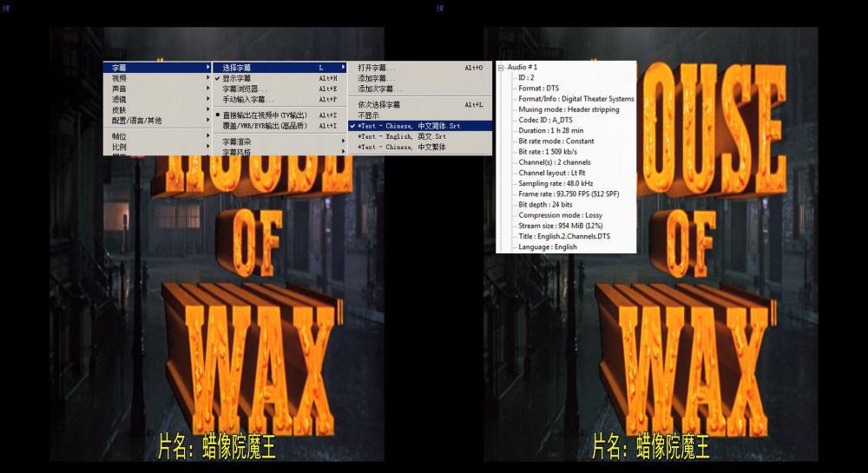Screen dimensions: 868x473
Task: Choose 添加次字幕... menu item
Action: [420, 89]
